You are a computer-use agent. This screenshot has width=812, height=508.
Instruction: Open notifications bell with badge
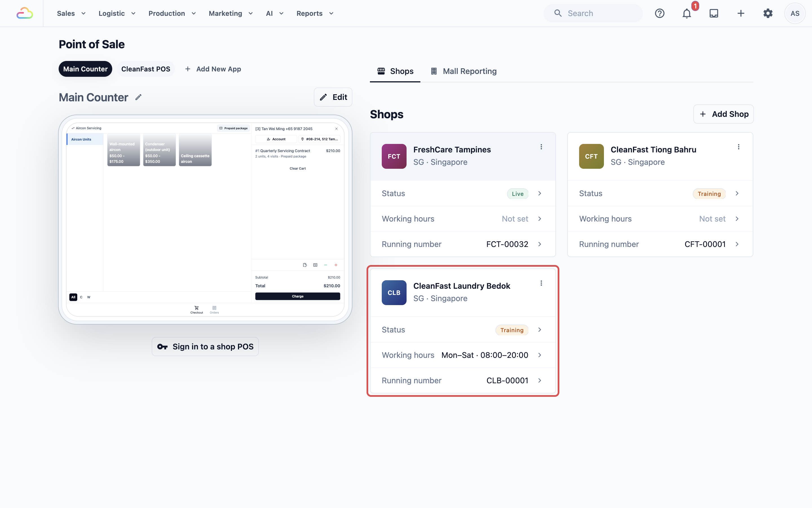(687, 14)
